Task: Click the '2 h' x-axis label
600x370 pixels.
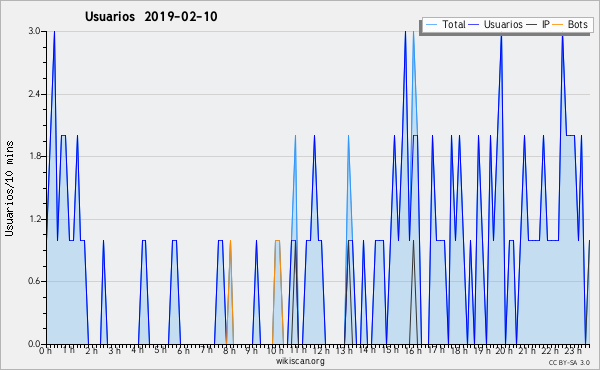Action: coord(92,350)
